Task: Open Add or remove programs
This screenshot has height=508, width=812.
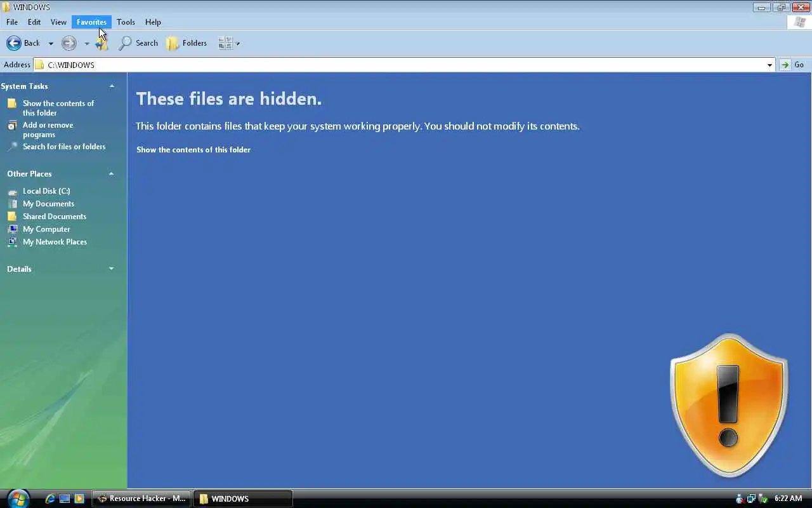Action: pos(48,130)
